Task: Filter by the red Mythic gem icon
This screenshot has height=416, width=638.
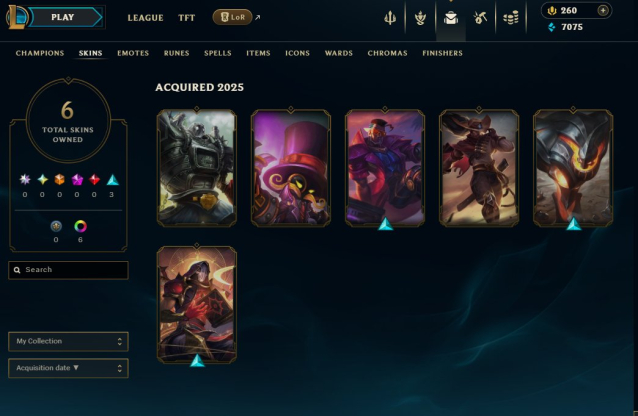Action: coord(94,180)
